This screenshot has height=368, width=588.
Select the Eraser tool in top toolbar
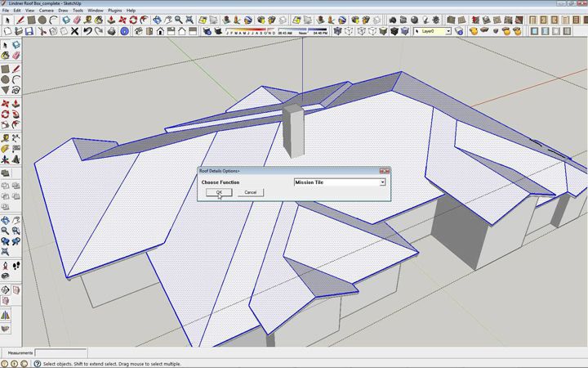[78, 20]
